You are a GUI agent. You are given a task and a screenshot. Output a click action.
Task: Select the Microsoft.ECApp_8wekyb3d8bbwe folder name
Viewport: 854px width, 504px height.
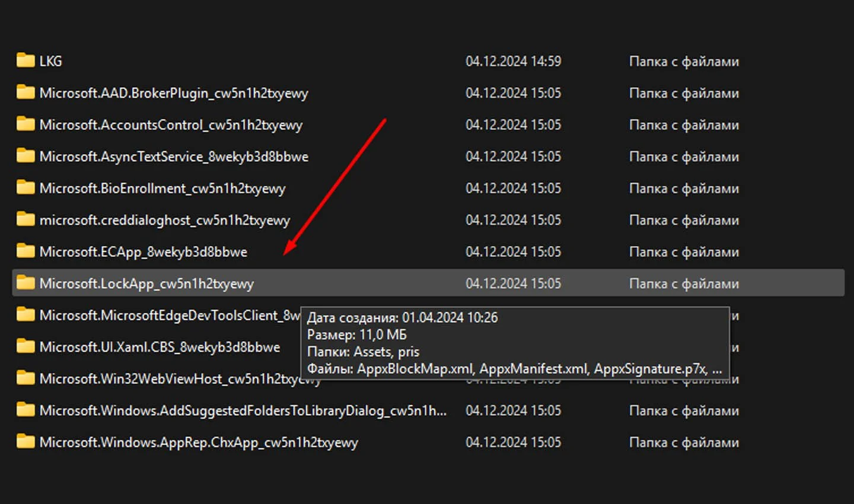point(144,252)
